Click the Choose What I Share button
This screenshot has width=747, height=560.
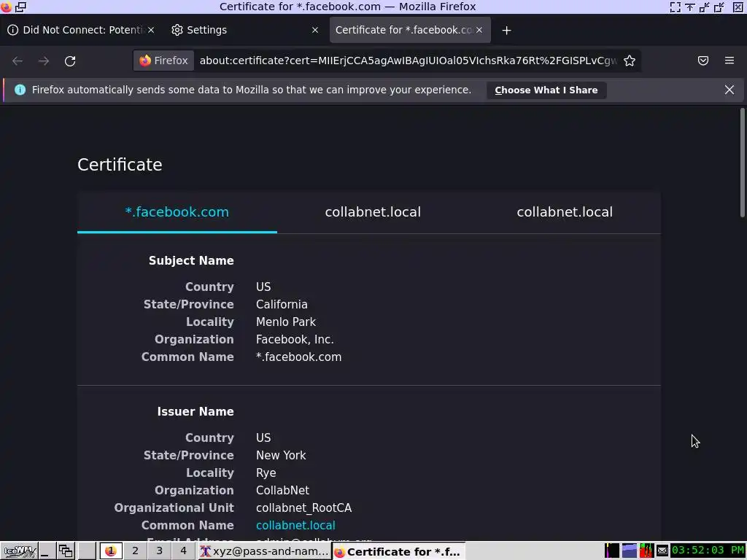tap(546, 90)
